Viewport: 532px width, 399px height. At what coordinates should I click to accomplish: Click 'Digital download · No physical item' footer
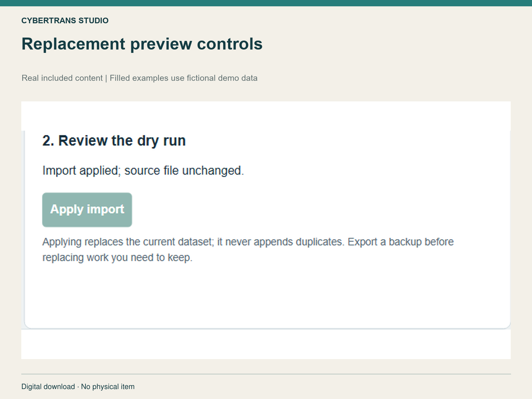click(x=78, y=387)
